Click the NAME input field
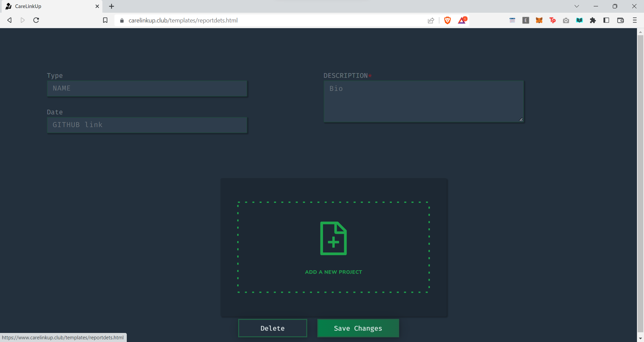Screen dimensions: 644x342 click(x=147, y=89)
